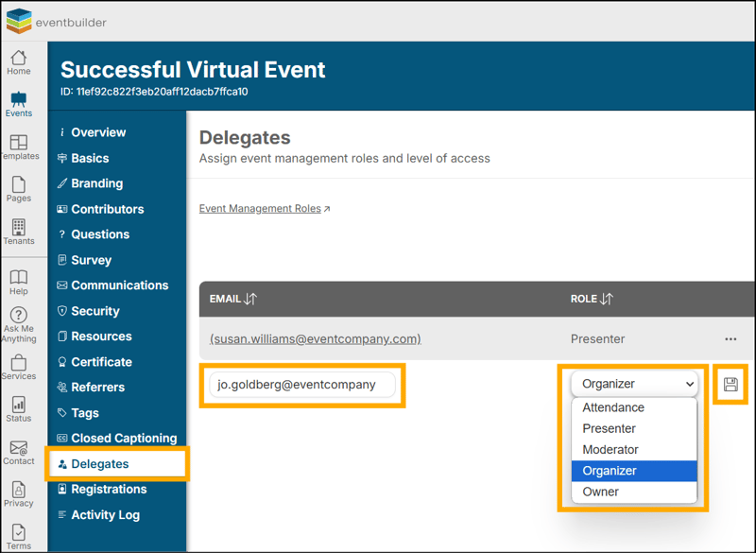This screenshot has height=553, width=756.
Task: Open the Status icon in the sidebar
Action: (19, 409)
